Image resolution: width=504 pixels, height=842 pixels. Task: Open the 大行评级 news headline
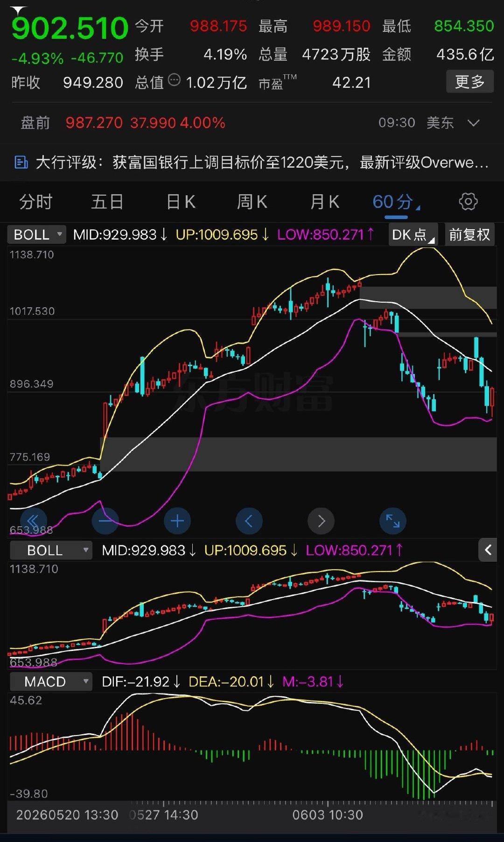pyautogui.click(x=262, y=163)
